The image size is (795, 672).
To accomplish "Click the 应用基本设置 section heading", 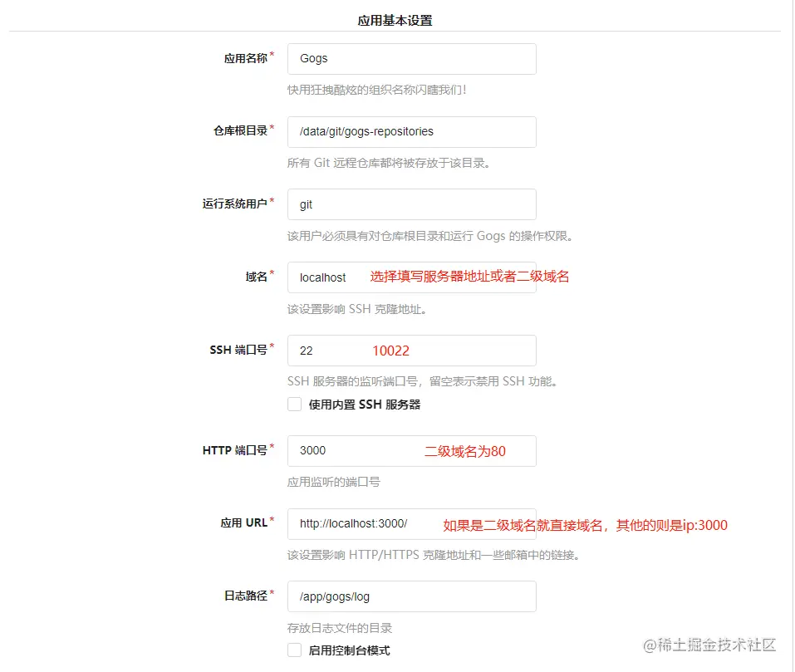I will 395,21.
